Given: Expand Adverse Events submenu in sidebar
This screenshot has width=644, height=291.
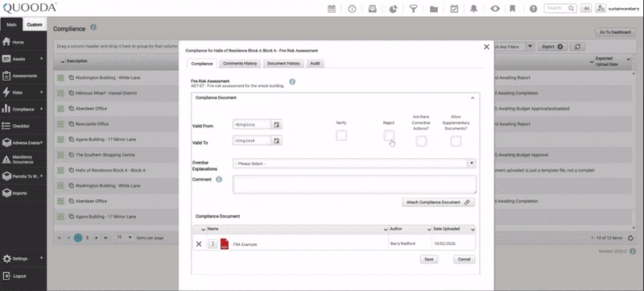Looking at the screenshot, I should pyautogui.click(x=42, y=143).
